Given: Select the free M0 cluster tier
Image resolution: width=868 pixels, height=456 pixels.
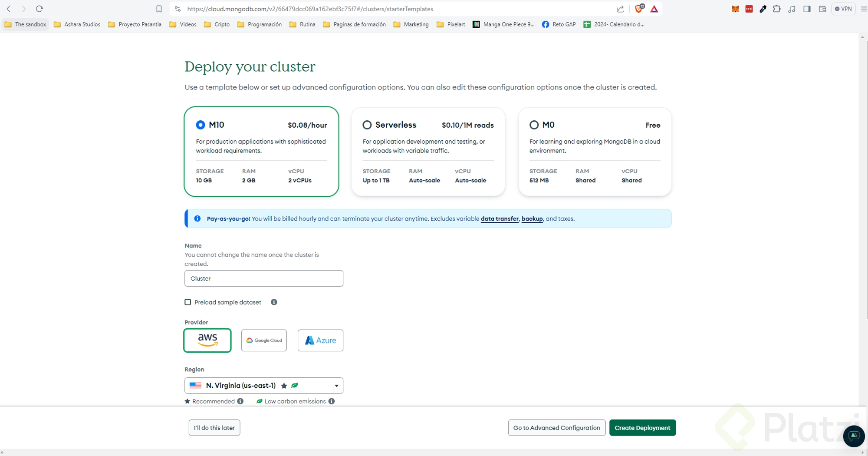Looking at the screenshot, I should [x=595, y=152].
